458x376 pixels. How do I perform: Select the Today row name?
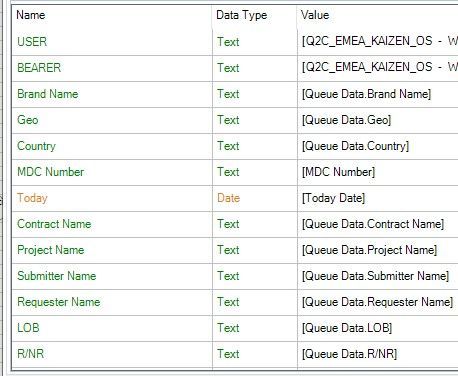112,198
